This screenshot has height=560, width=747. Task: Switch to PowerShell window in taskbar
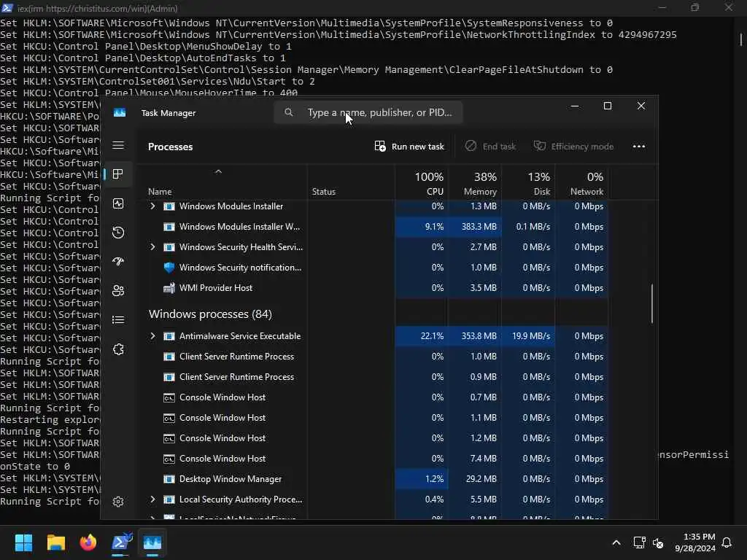point(121,542)
